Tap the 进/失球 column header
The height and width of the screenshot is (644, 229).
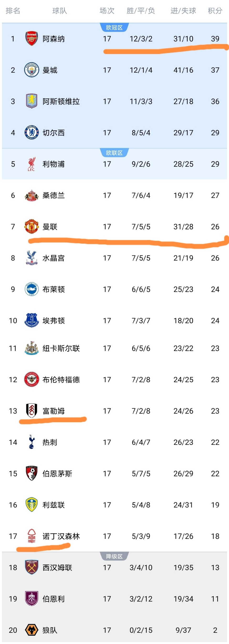(x=183, y=11)
